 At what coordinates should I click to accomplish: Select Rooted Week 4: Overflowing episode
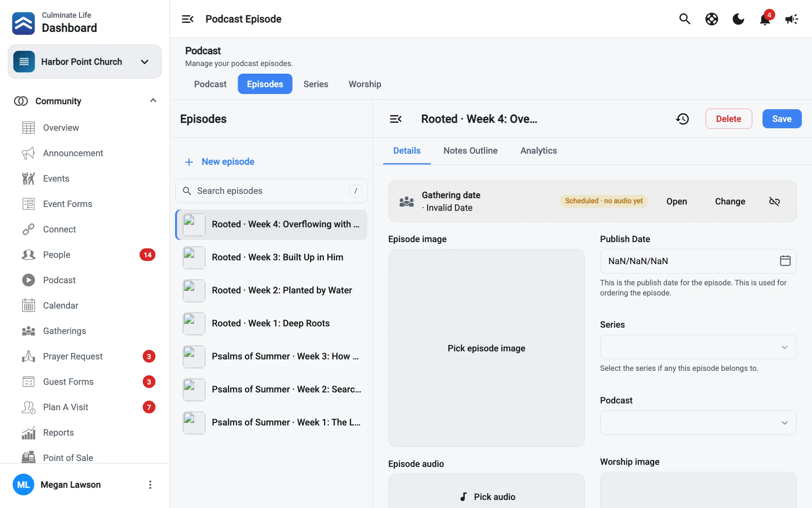click(271, 224)
